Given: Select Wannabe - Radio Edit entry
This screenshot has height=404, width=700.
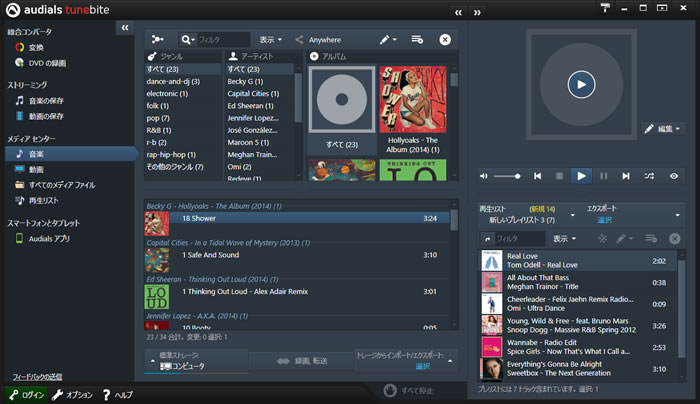Looking at the screenshot, I should coord(579,347).
